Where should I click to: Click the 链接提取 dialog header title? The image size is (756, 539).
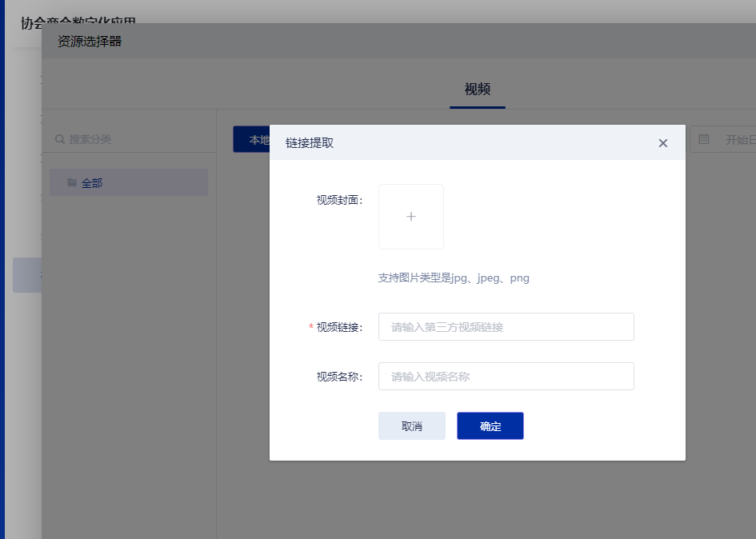pyautogui.click(x=310, y=143)
